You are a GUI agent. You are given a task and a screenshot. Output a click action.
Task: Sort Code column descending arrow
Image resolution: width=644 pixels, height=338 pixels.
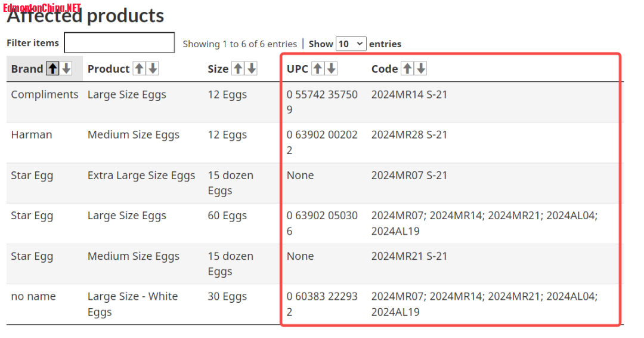click(x=421, y=68)
